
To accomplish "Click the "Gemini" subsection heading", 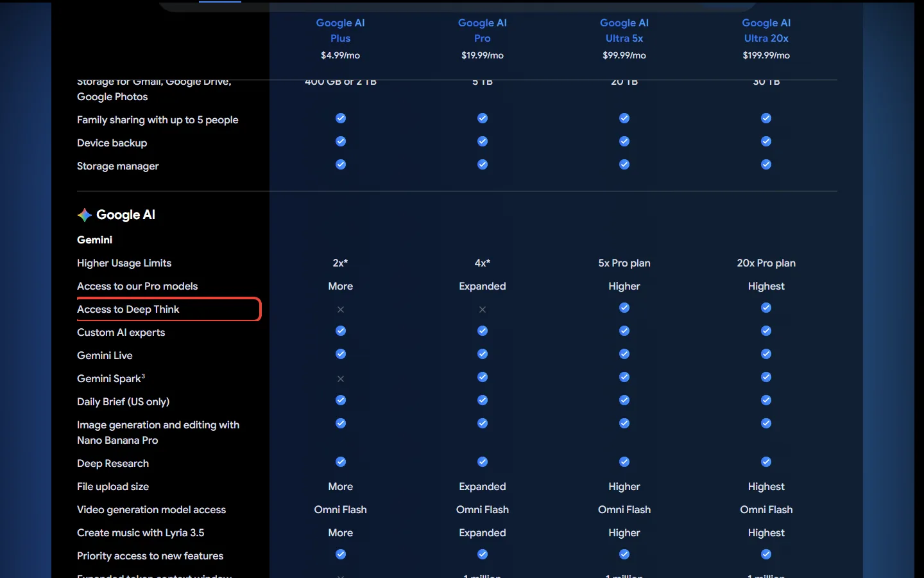I will click(x=95, y=240).
